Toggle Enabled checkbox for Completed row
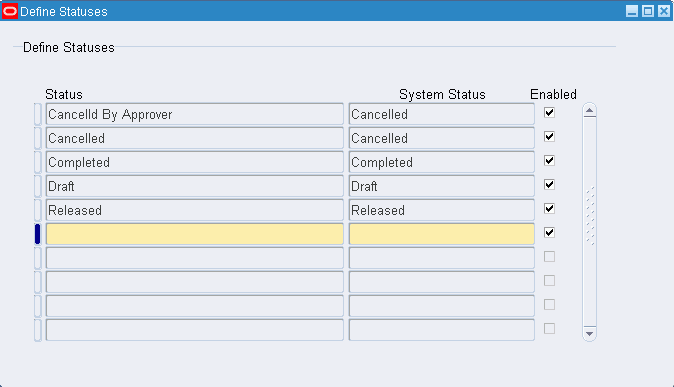Image resolution: width=674 pixels, height=387 pixels. (549, 161)
